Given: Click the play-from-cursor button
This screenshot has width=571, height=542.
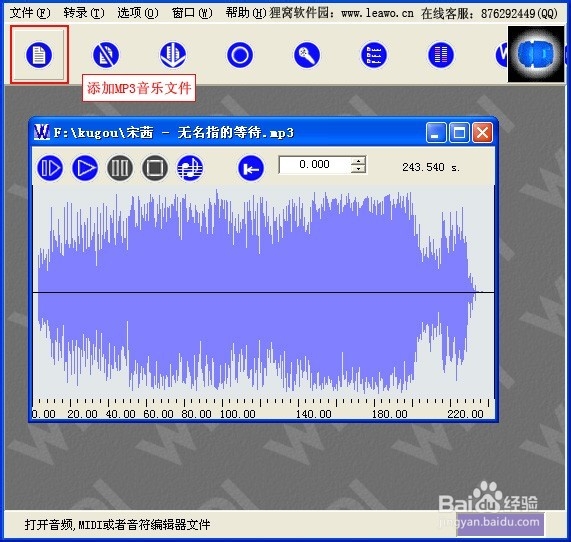Looking at the screenshot, I should coord(50,168).
